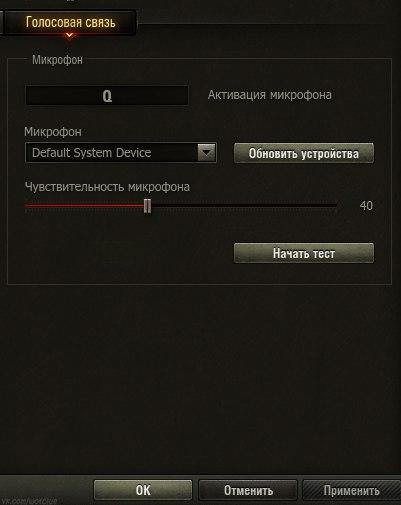Click the red filled part of sensitivity slider
401x505 pixels.
85,206
